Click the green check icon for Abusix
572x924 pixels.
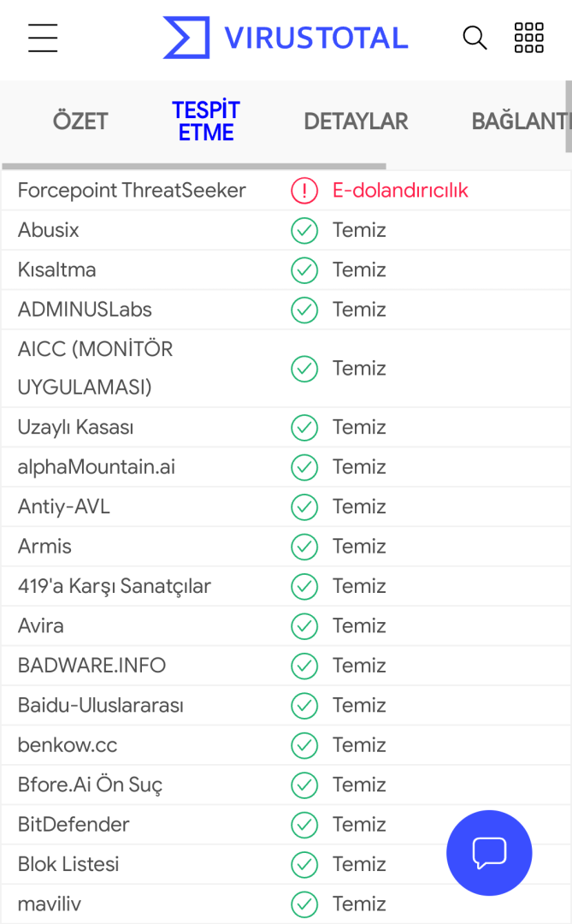304,230
